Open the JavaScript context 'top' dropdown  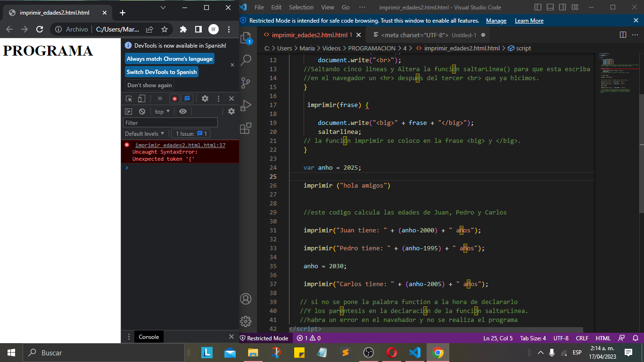pyautogui.click(x=162, y=111)
